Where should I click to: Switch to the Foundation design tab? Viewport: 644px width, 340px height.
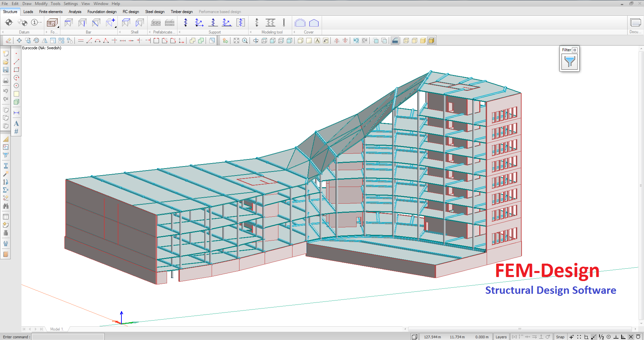102,12
